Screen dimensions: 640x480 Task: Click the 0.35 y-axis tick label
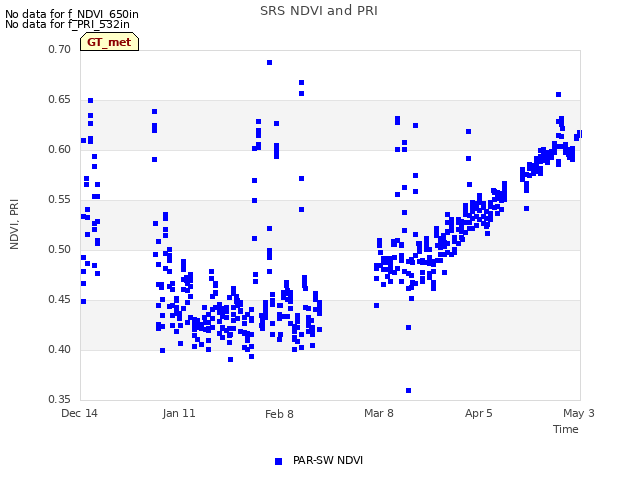coord(60,399)
